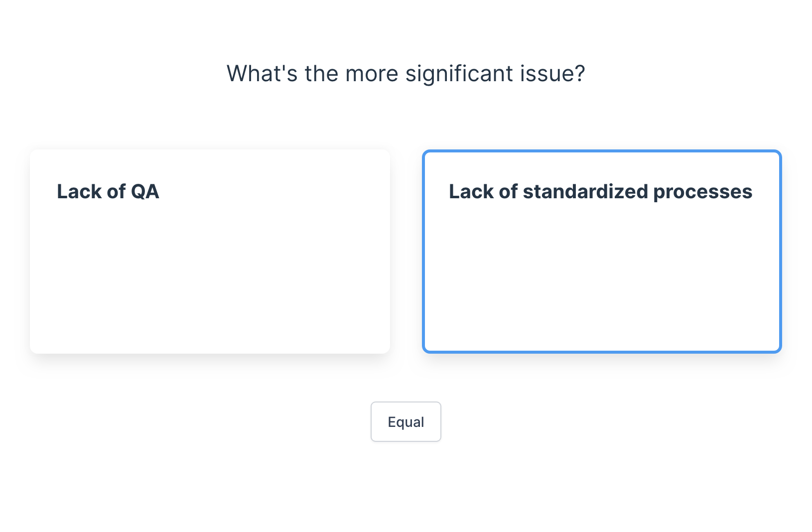This screenshot has width=812, height=532.
Task: Mark both issues as Equal
Action: tap(406, 421)
